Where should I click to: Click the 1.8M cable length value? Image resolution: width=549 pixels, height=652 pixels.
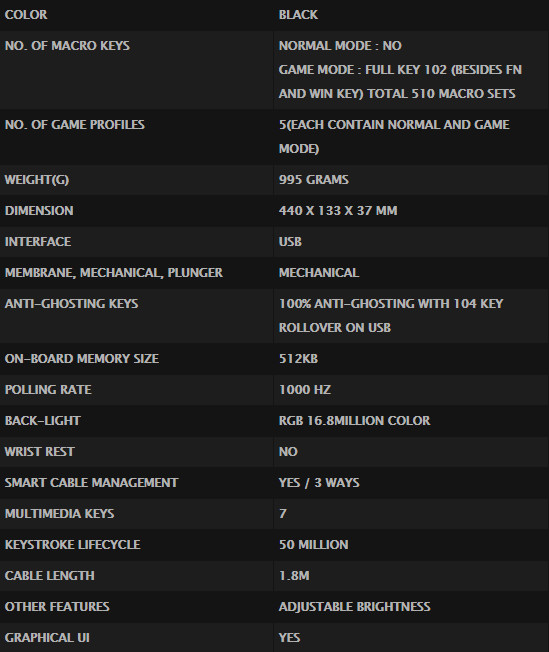(x=294, y=576)
